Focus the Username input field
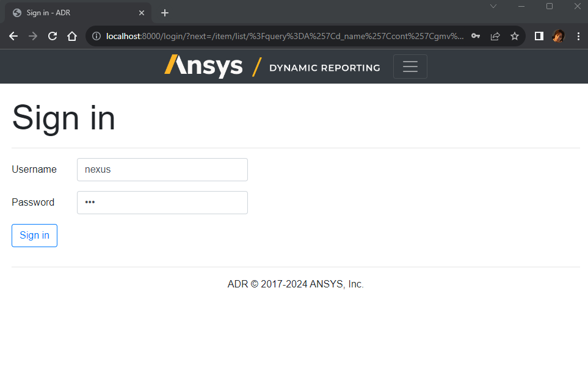The height and width of the screenshot is (368, 588). click(x=162, y=170)
